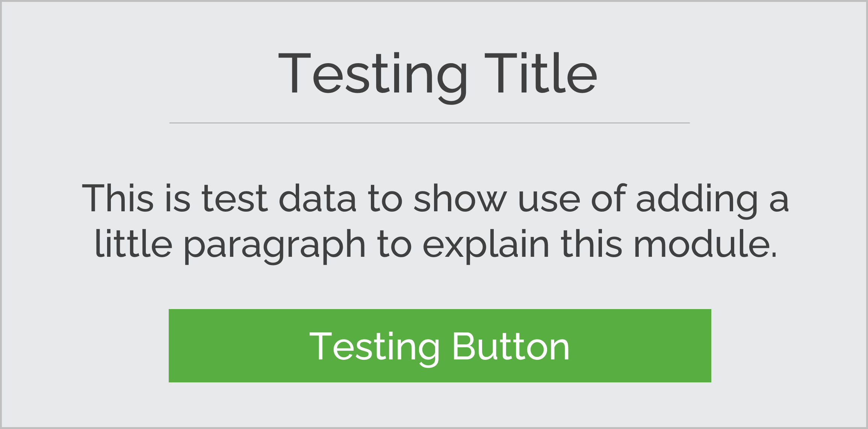Click the standalone word "is" in description
This screenshot has height=429, width=868.
click(x=178, y=198)
